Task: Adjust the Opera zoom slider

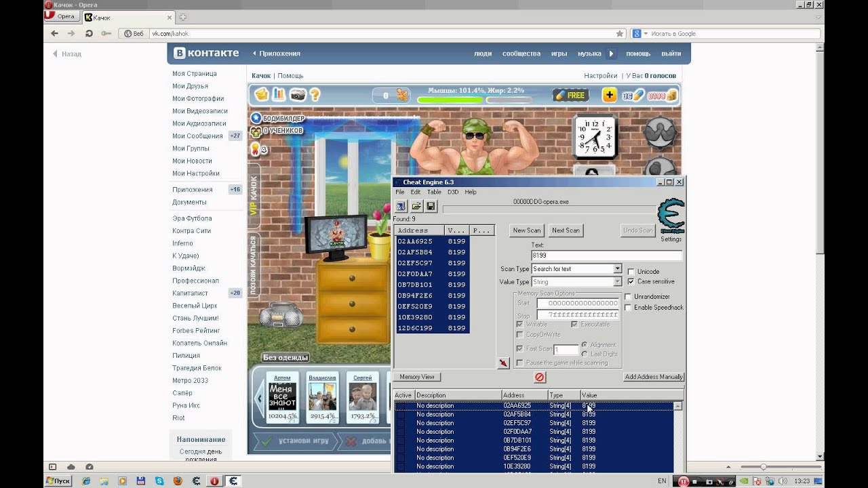Action: coord(764,467)
